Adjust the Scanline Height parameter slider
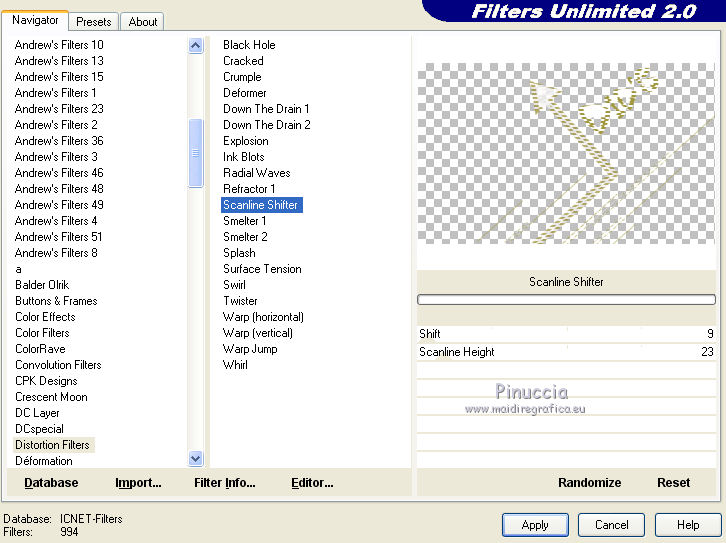Image resolution: width=726 pixels, height=543 pixels. (566, 352)
